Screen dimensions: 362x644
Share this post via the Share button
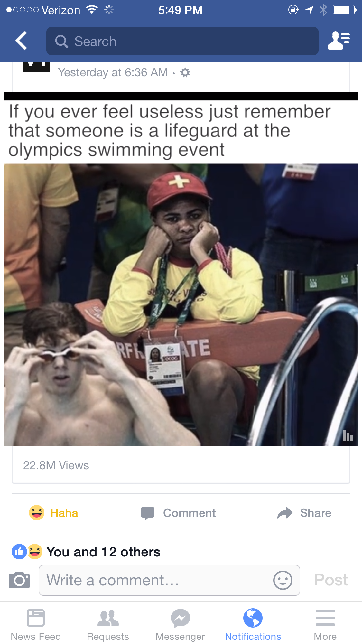304,513
